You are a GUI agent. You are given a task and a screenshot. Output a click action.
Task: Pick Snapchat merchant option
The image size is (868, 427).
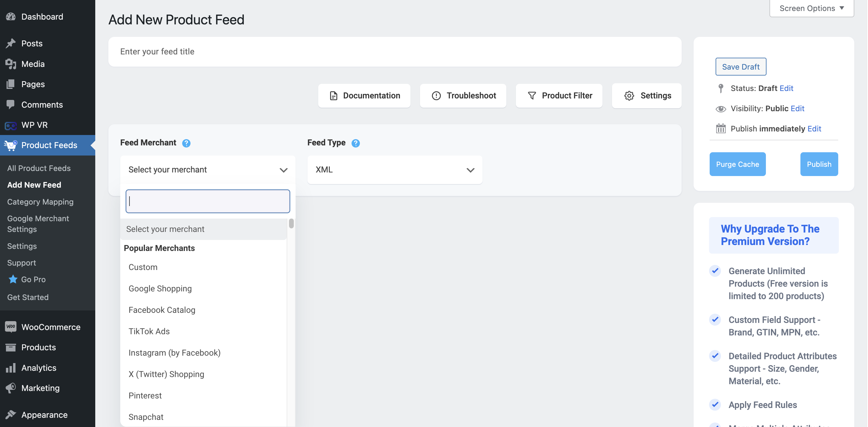(x=204, y=417)
